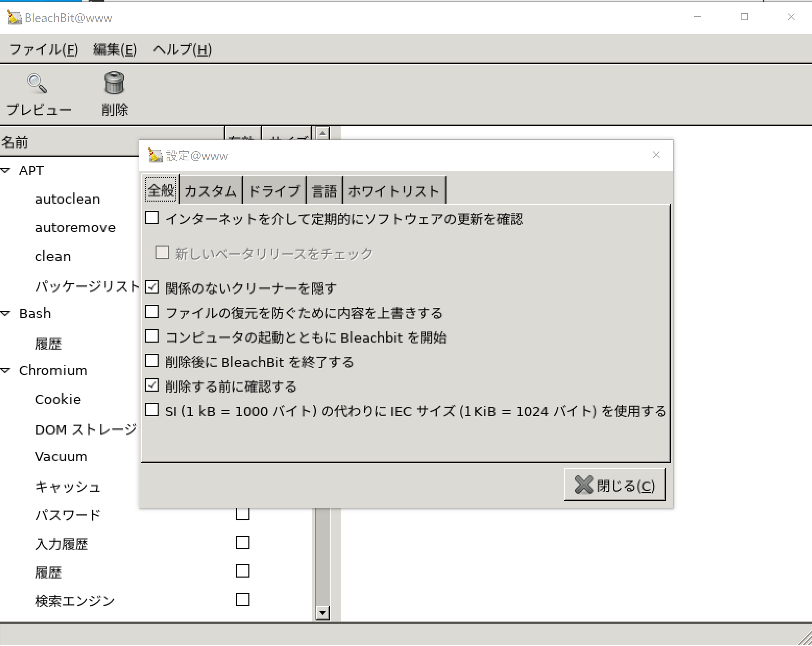812x646 pixels.
Task: Click the BleachBit broom icon in the title bar
Action: (14, 17)
